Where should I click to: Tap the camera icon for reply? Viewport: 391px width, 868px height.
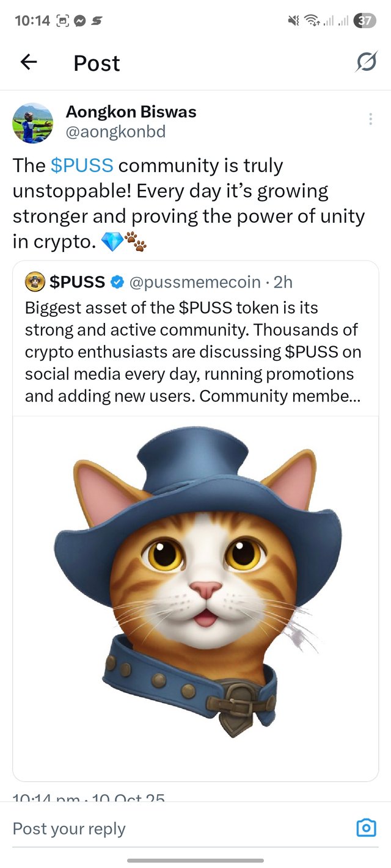click(366, 828)
